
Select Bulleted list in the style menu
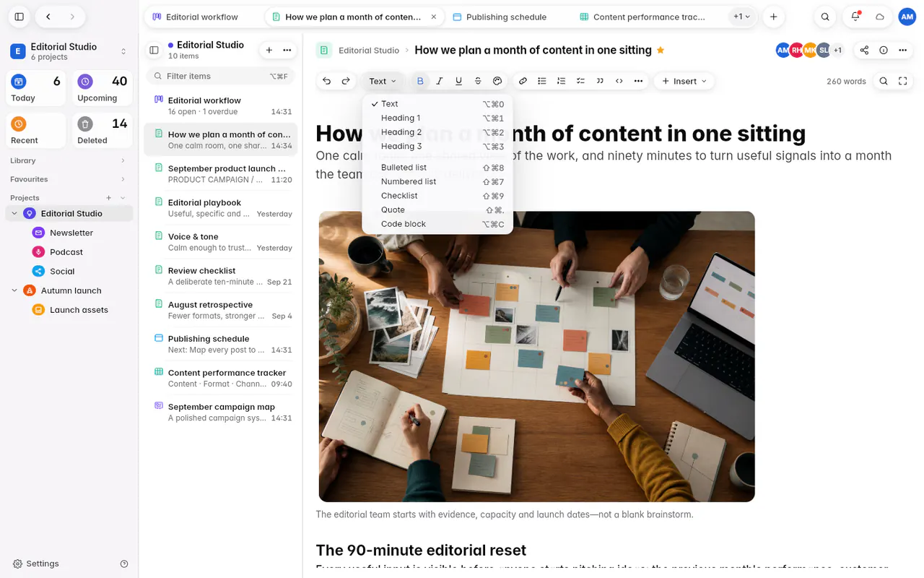437,168
